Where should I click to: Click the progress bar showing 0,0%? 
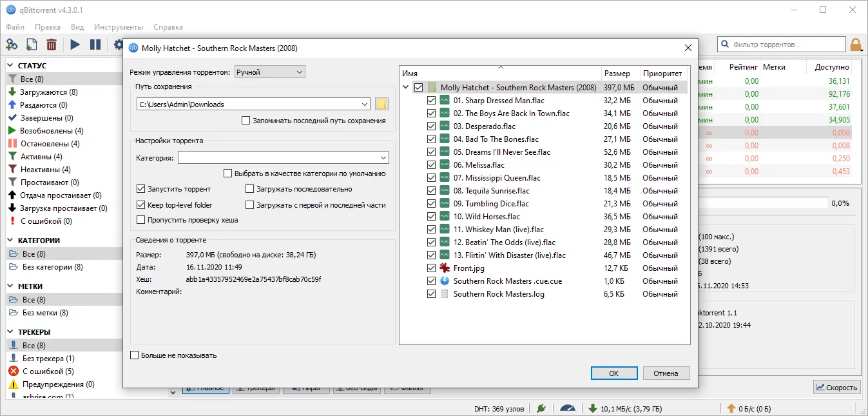[763, 203]
